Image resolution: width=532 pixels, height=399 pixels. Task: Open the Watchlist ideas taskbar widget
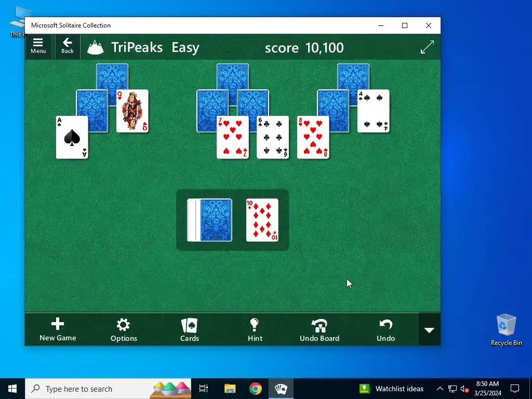392,389
